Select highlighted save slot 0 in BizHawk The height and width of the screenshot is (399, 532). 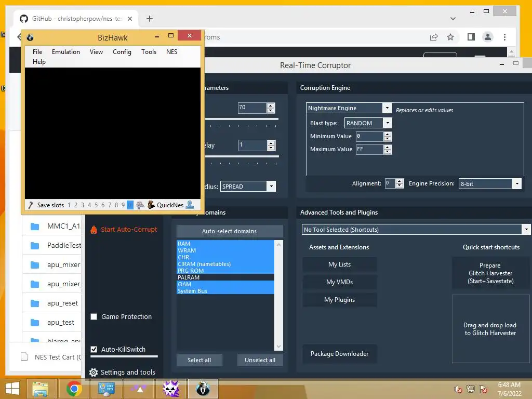(x=130, y=205)
